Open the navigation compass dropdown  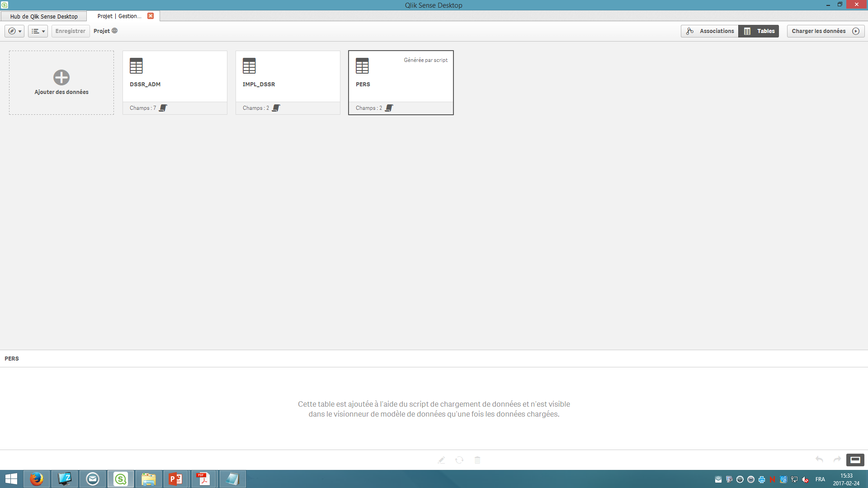click(14, 31)
